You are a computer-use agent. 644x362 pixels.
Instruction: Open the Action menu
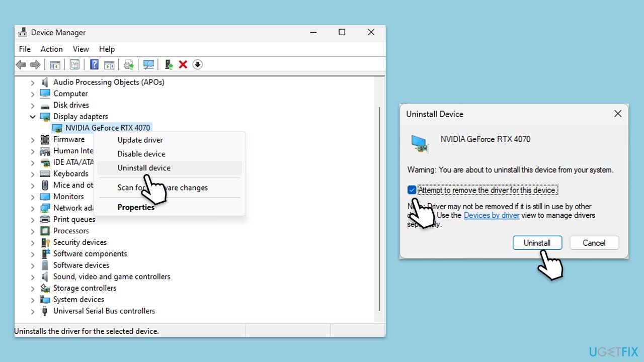52,49
